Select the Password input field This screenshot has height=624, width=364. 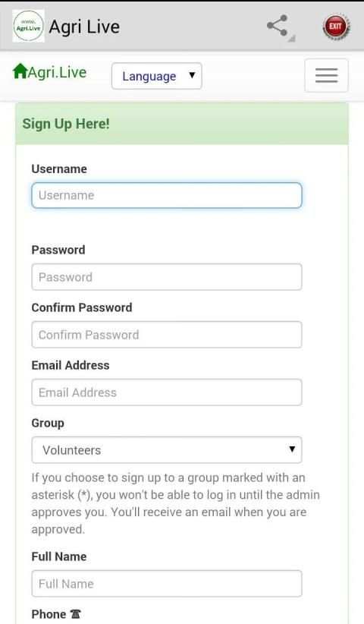click(x=167, y=277)
